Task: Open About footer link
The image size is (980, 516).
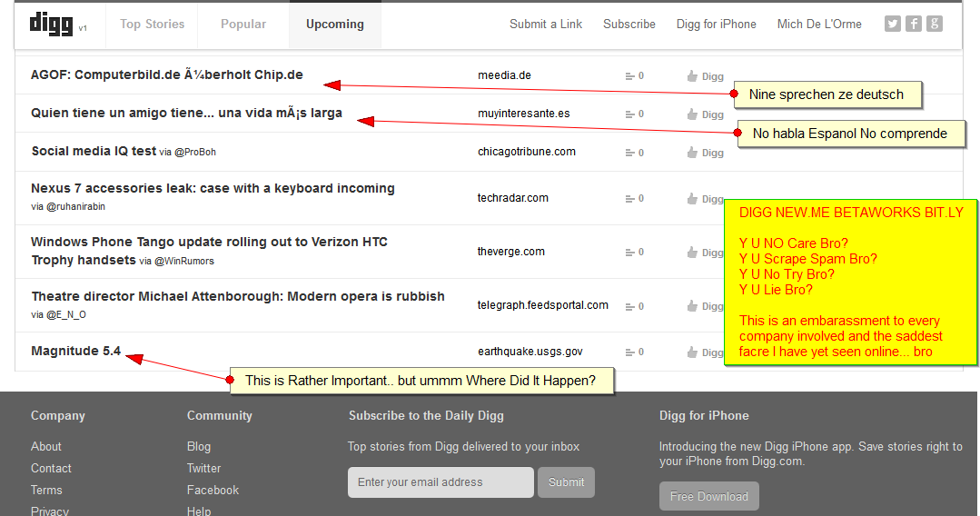Action: click(46, 447)
